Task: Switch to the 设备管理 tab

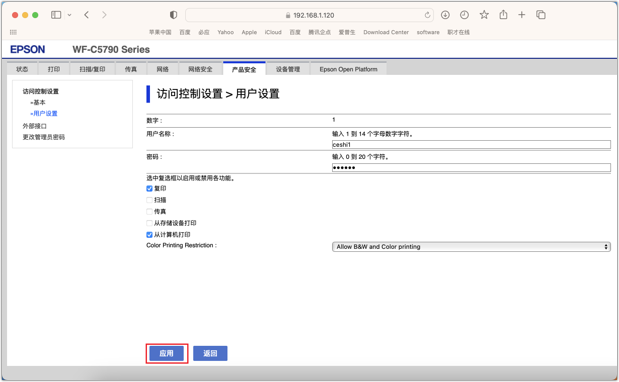Action: pyautogui.click(x=288, y=69)
